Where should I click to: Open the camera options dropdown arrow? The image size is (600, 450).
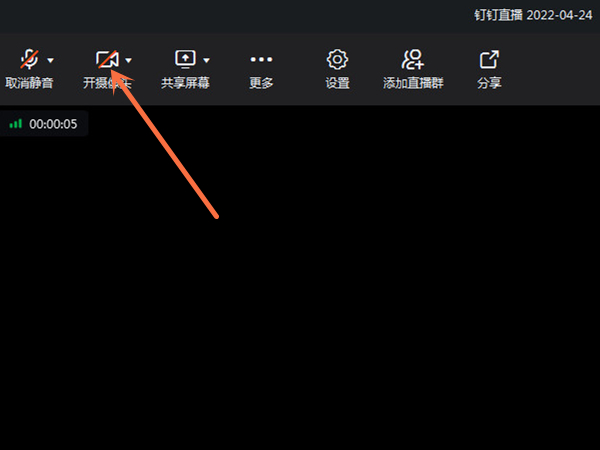129,60
